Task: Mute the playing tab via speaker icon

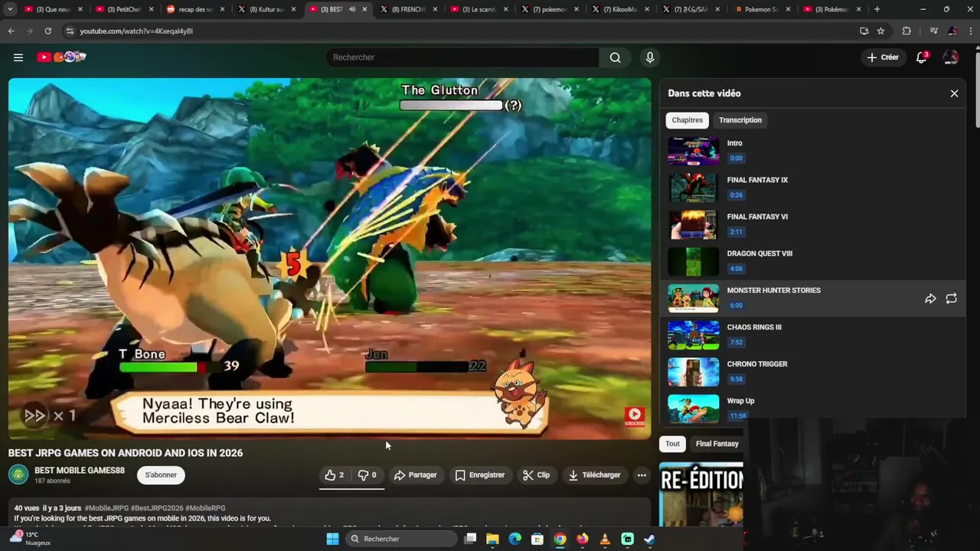Action: [x=352, y=9]
